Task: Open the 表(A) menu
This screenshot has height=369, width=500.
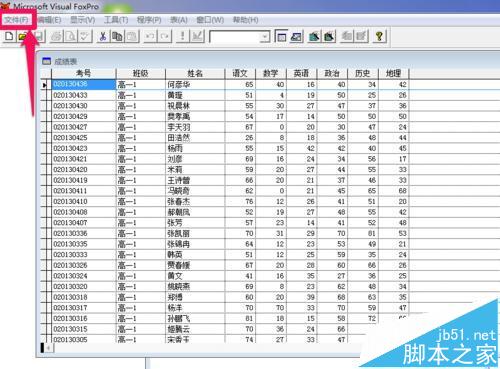Action: pyautogui.click(x=179, y=20)
